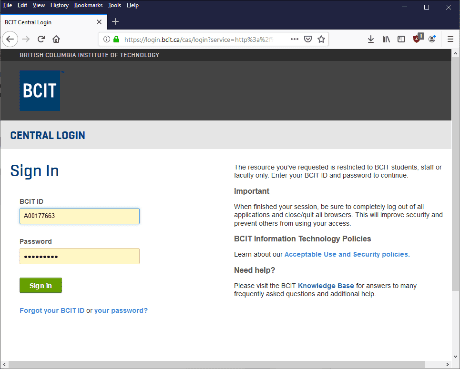Open the View menu

pos(39,5)
